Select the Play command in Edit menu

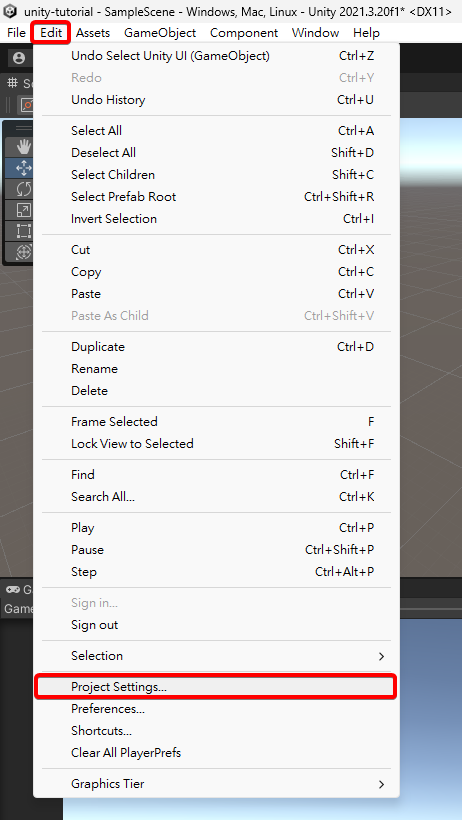(216, 528)
